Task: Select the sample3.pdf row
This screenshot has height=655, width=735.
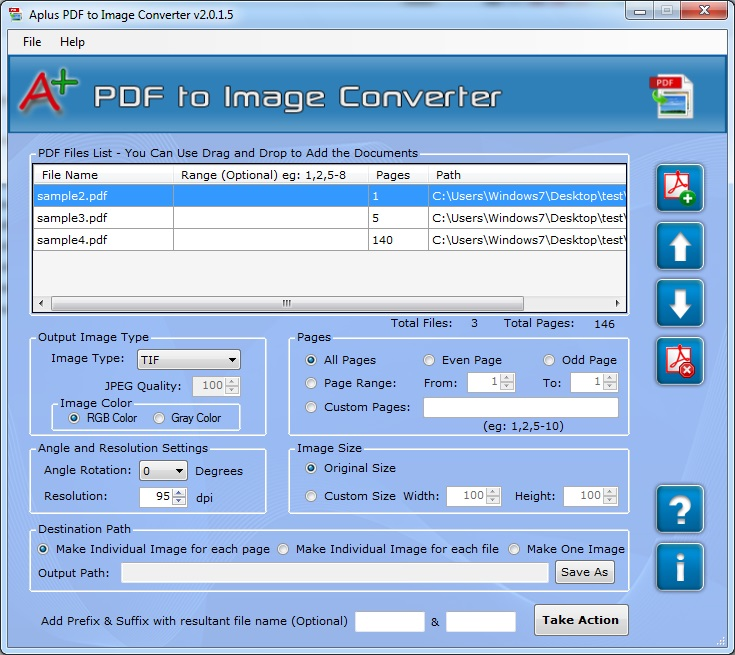Action: [330, 218]
